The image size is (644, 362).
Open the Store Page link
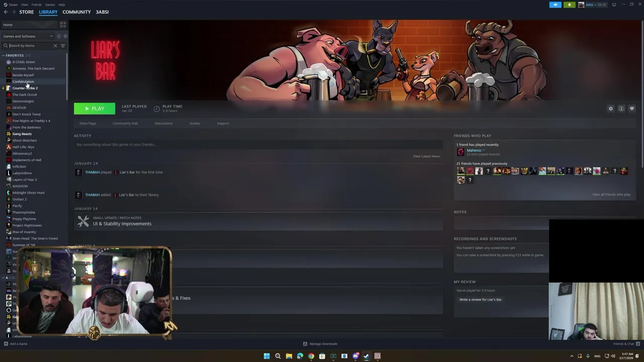pos(88,123)
